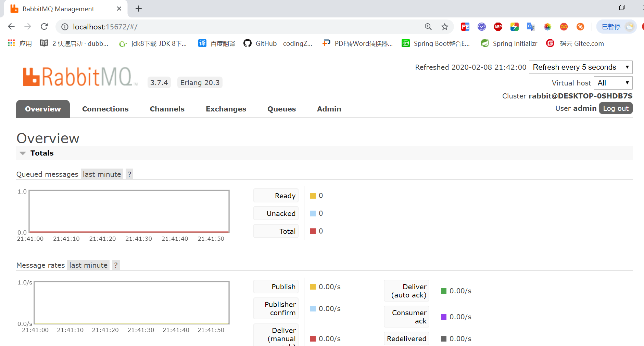Open the PDF转Word转换器 bookmark
This screenshot has height=346, width=644.
[357, 43]
